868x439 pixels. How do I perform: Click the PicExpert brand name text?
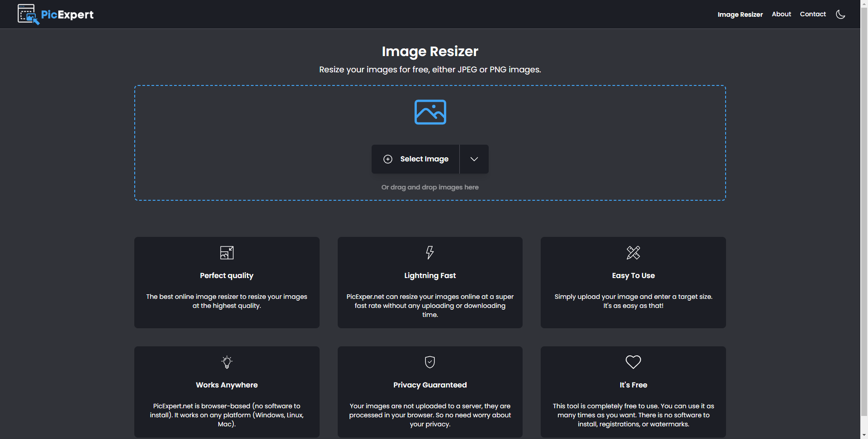67,14
